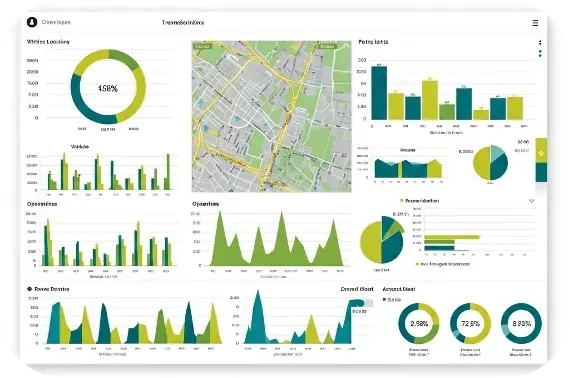Select the 158% value in the large donut chart
The height and width of the screenshot is (378, 570).
(x=108, y=88)
